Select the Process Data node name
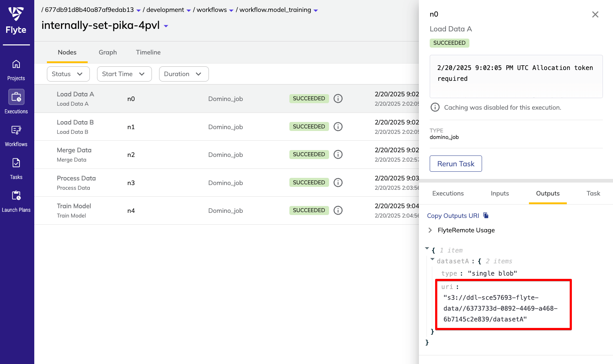 76,178
